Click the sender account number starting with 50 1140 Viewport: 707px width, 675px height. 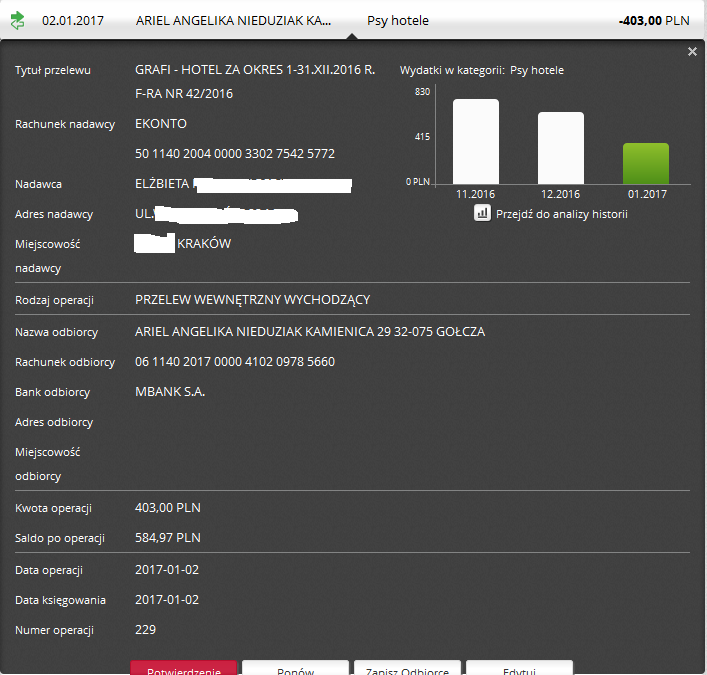235,154
